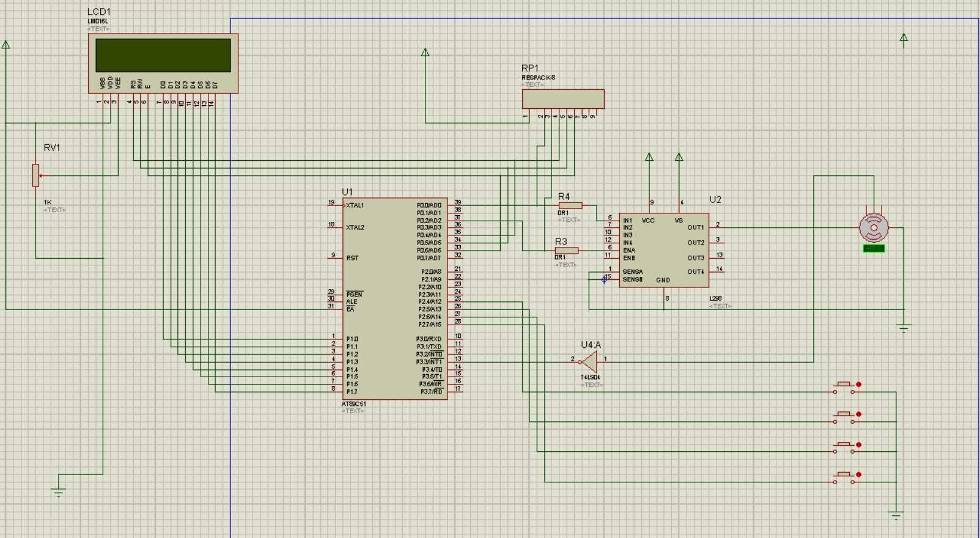Click the RP1 reference label
The image size is (980, 538).
pos(530,68)
